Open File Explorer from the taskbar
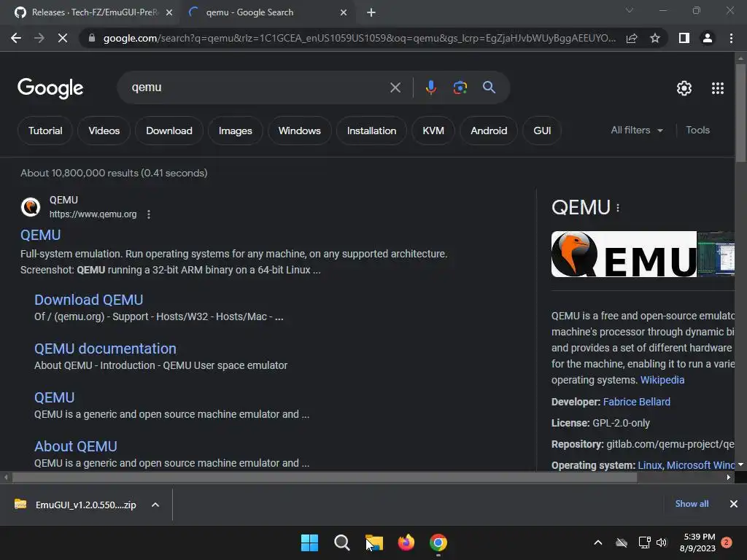Screen dimensions: 747x560 pos(374,542)
